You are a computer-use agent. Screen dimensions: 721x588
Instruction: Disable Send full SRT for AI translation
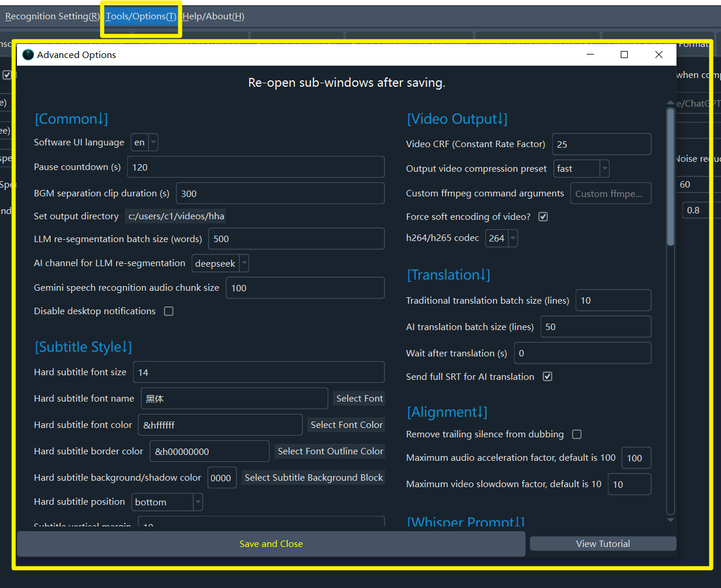(547, 377)
